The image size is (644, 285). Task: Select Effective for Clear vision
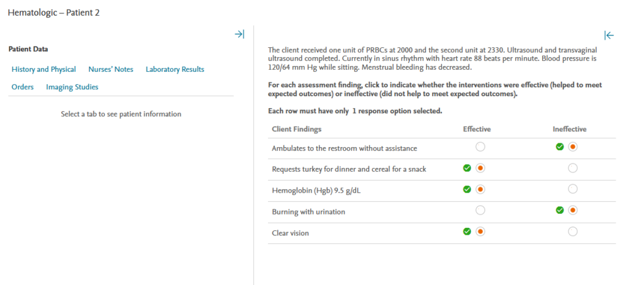(x=480, y=232)
